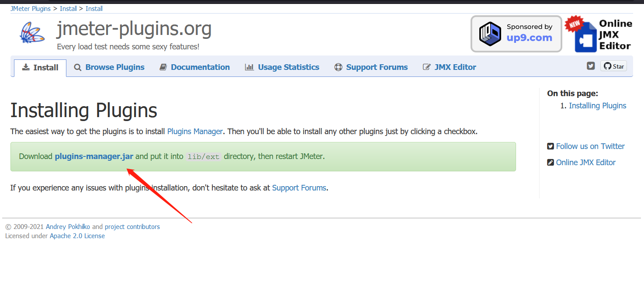Jump to Installing Plugins in page index
The width and height of the screenshot is (644, 305).
pos(598,106)
